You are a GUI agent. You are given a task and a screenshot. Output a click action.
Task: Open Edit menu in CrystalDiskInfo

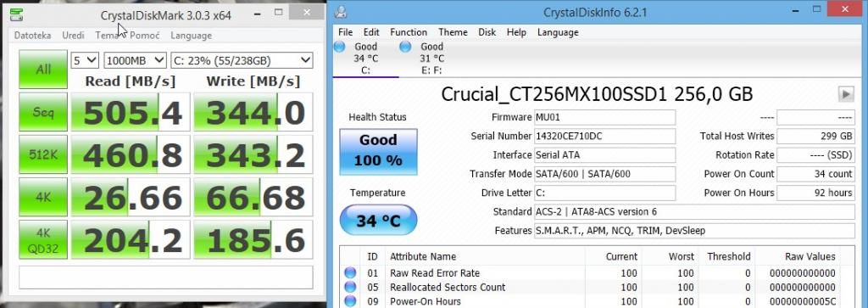click(x=371, y=32)
